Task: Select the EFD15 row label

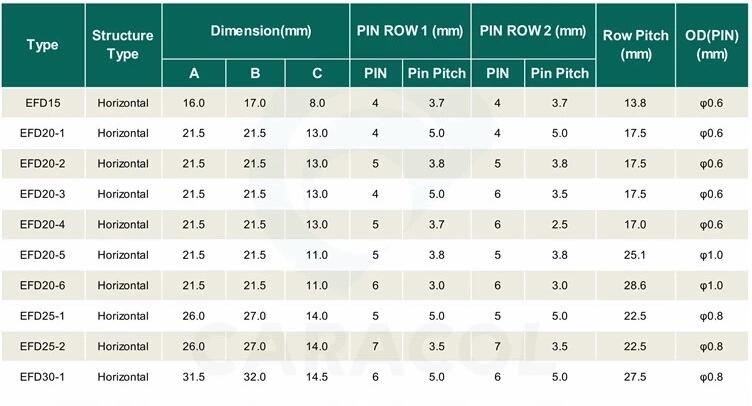Action: tap(43, 103)
